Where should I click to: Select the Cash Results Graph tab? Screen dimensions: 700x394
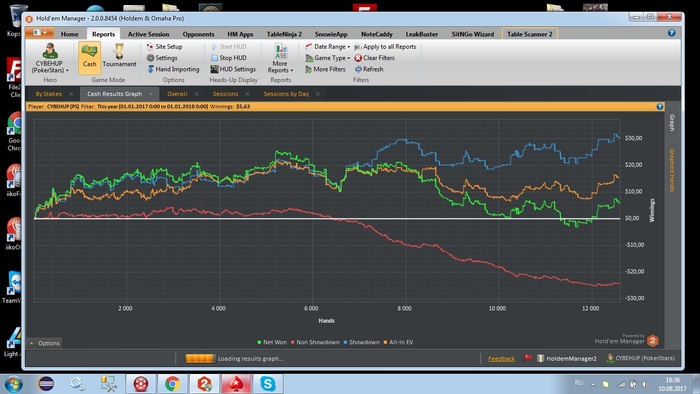(x=114, y=94)
